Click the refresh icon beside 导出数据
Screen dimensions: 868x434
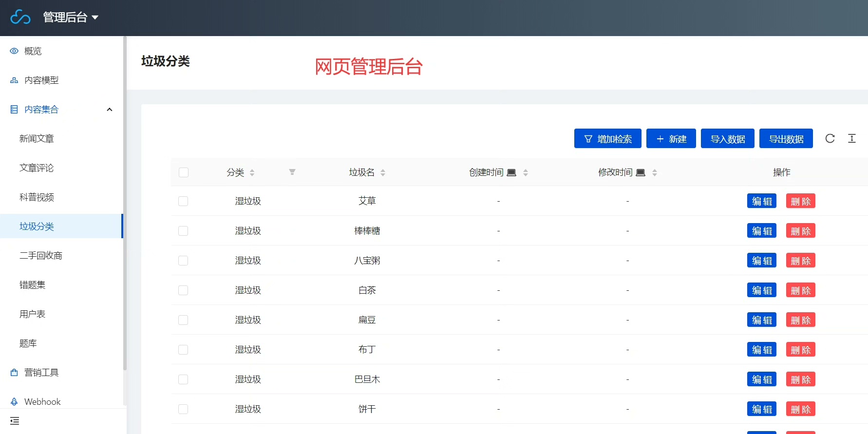coord(830,139)
